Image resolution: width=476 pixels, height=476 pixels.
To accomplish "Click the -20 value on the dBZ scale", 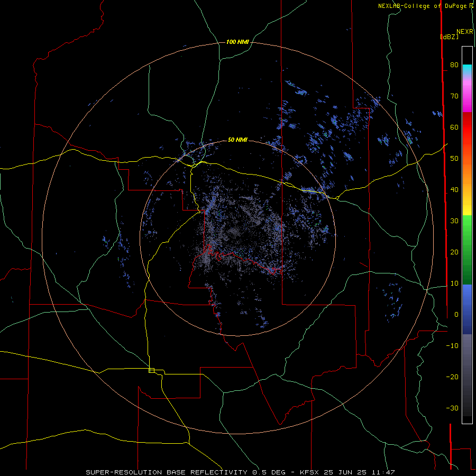I will click(x=452, y=377).
